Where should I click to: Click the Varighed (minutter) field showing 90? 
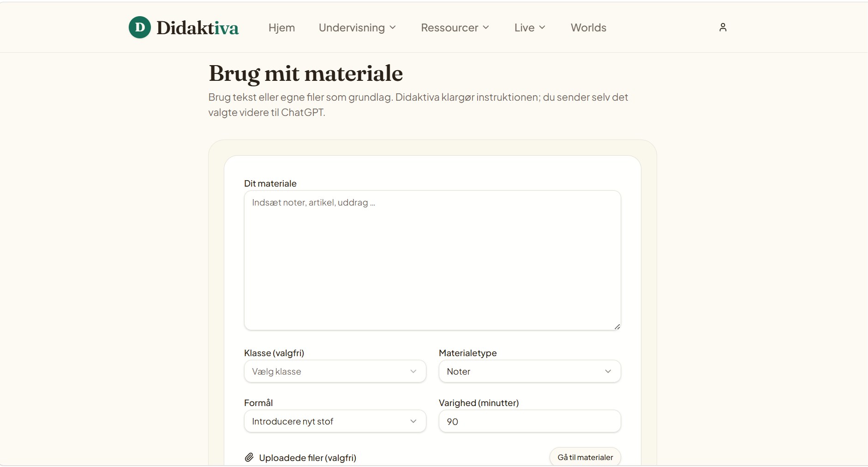530,421
